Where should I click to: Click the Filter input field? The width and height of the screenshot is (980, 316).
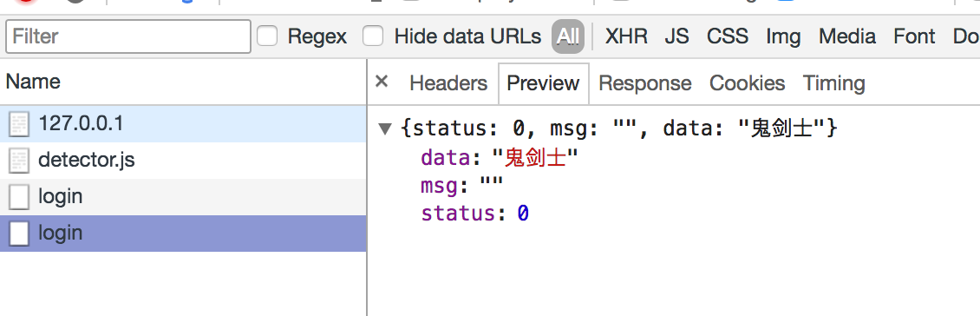pyautogui.click(x=128, y=36)
